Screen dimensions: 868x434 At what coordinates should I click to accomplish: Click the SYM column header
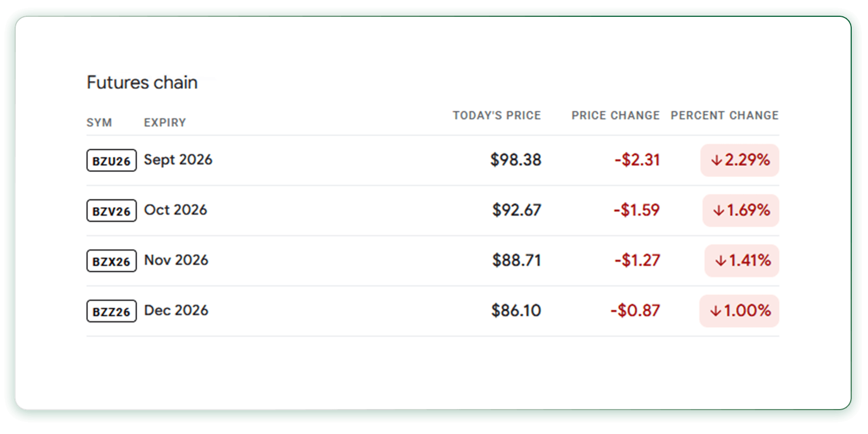pos(99,123)
